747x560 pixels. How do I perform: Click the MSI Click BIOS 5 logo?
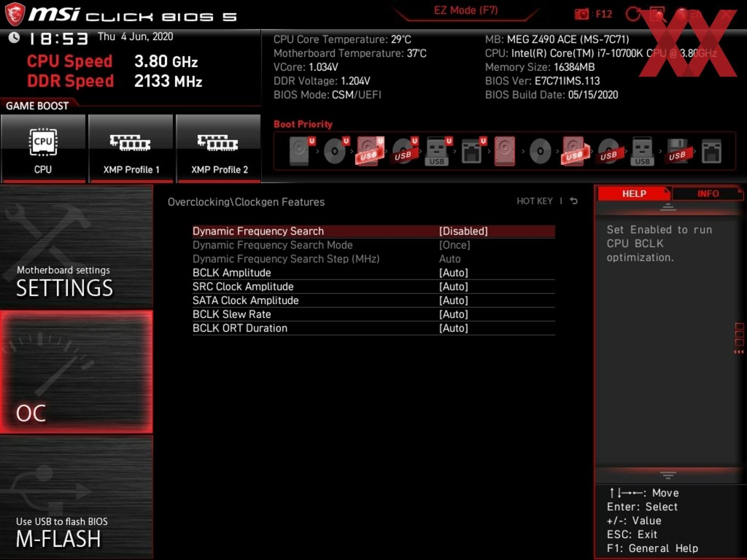point(121,14)
